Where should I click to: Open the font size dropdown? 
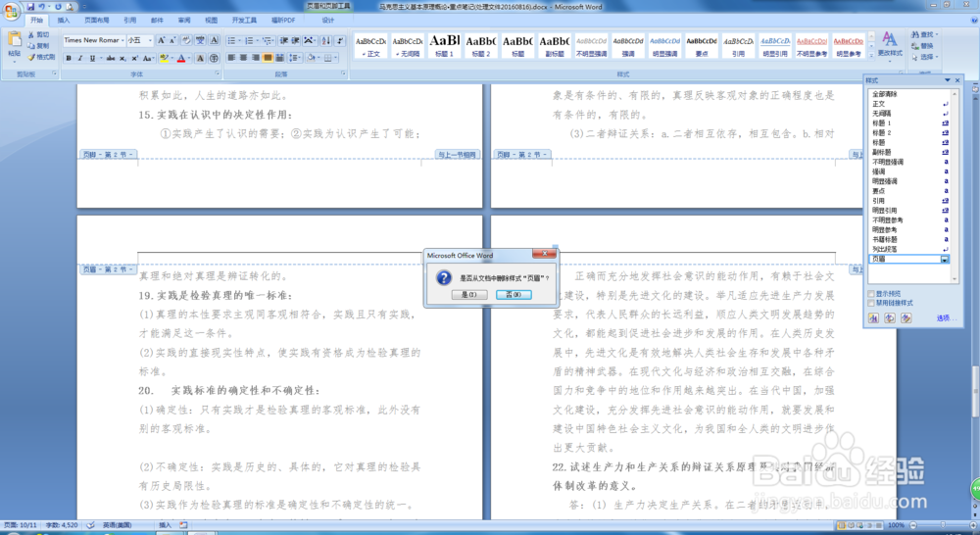tap(150, 40)
